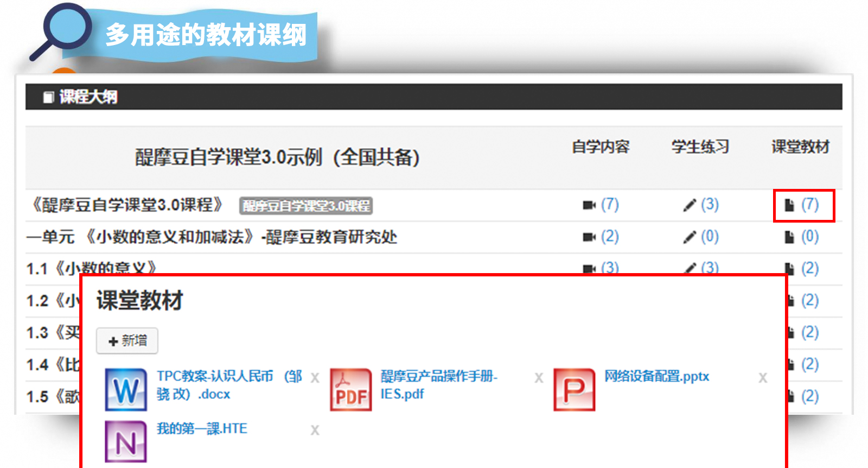
Task: Open classroom materials count (7) in first row
Action: [803, 205]
